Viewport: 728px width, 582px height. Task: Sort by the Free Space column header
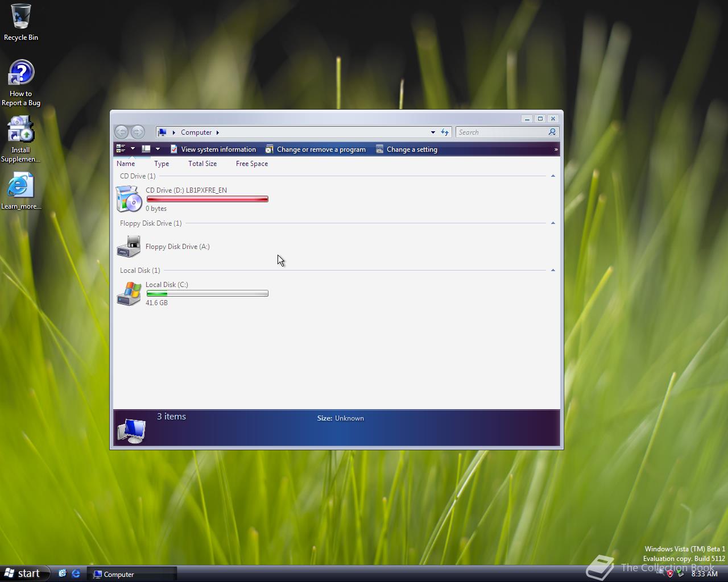252,164
